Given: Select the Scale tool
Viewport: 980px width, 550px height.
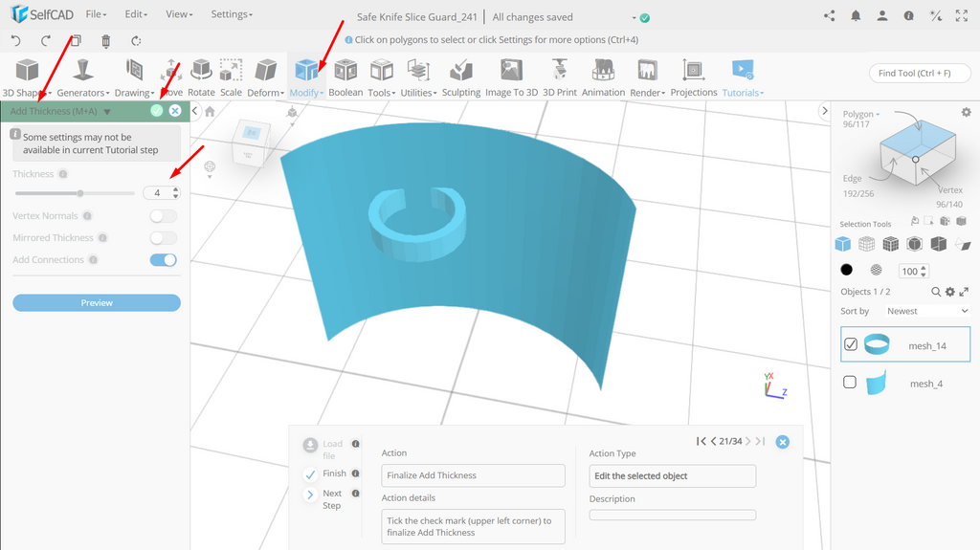Looking at the screenshot, I should click(x=231, y=77).
